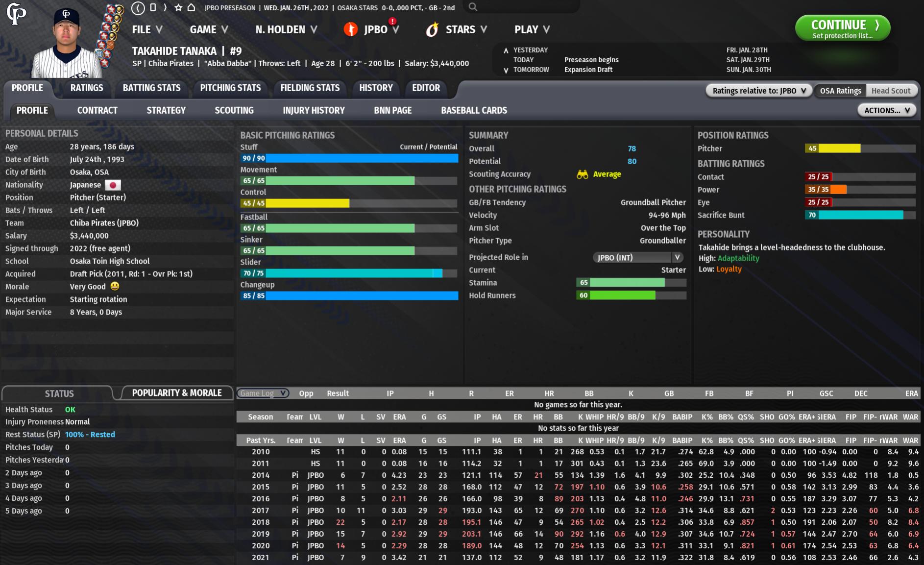Open the red alert badge on JPBO
Image resolution: width=924 pixels, height=565 pixels.
point(392,21)
